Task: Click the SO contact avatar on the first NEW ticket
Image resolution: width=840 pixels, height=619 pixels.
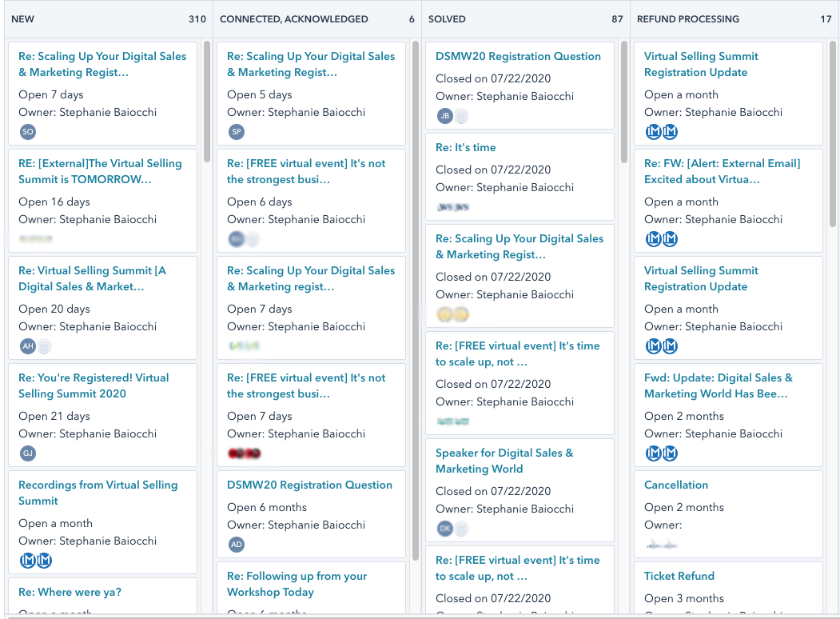Action: pos(28,132)
